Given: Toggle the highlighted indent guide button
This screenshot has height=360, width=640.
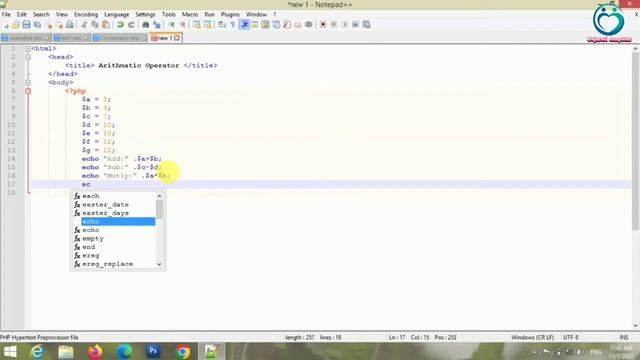Looking at the screenshot, I should pyautogui.click(x=244, y=24).
